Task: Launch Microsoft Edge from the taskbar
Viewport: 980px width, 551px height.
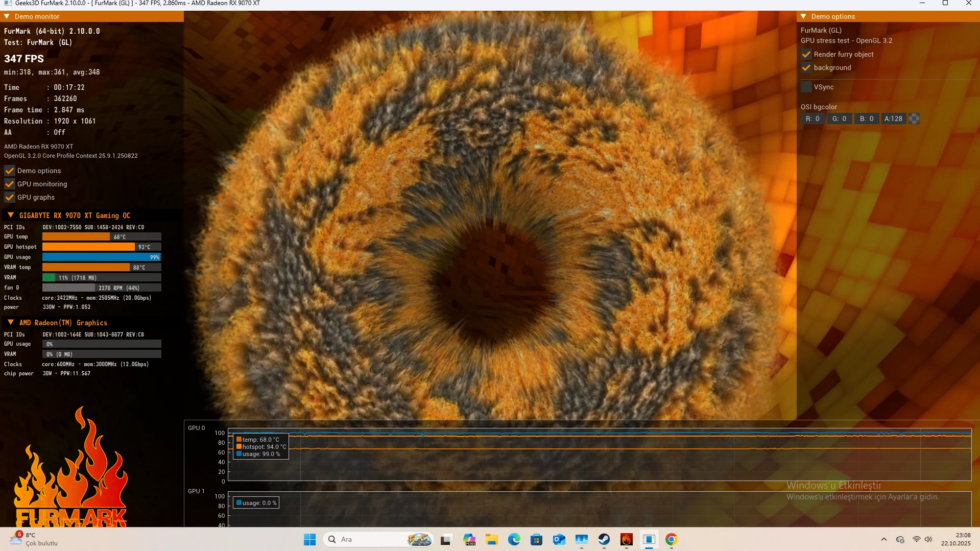Action: pyautogui.click(x=514, y=539)
